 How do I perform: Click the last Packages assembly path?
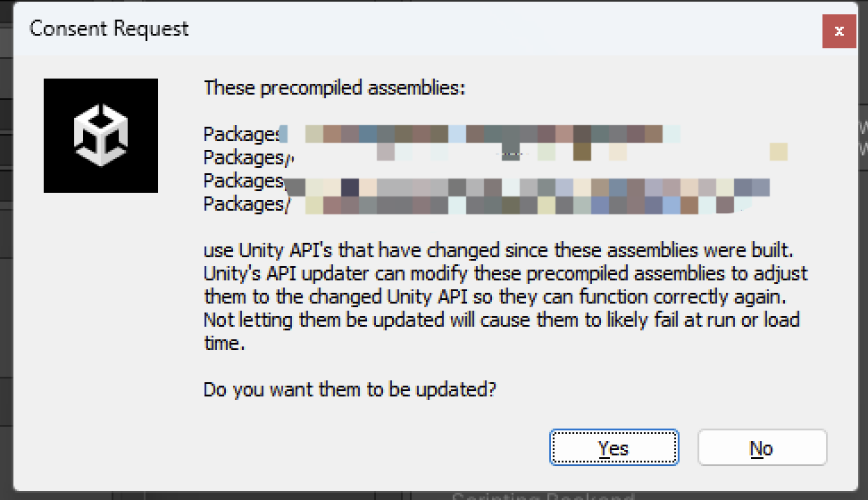[x=478, y=204]
